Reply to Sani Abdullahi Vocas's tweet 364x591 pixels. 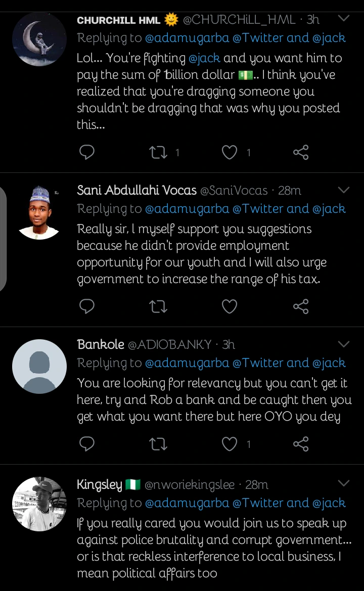(x=87, y=306)
